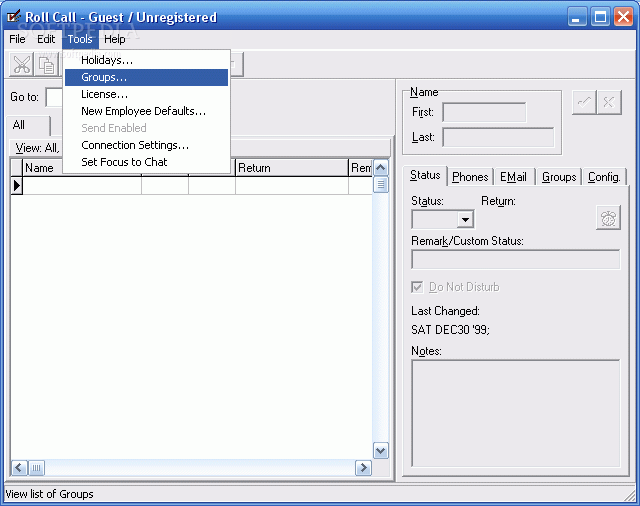Switch to the Phones tab
The width and height of the screenshot is (640, 506).
(470, 177)
